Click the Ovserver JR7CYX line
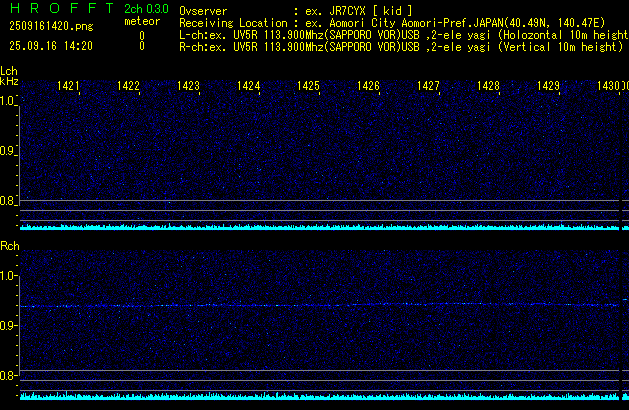 [x=296, y=11]
